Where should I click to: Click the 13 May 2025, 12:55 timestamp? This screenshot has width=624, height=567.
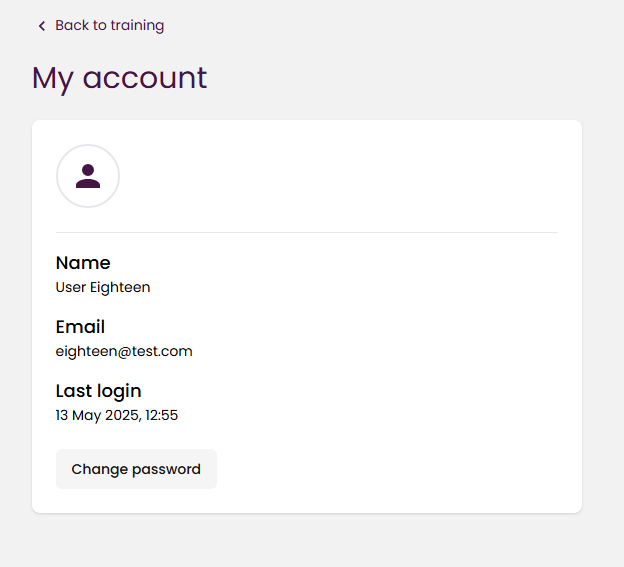coord(117,415)
